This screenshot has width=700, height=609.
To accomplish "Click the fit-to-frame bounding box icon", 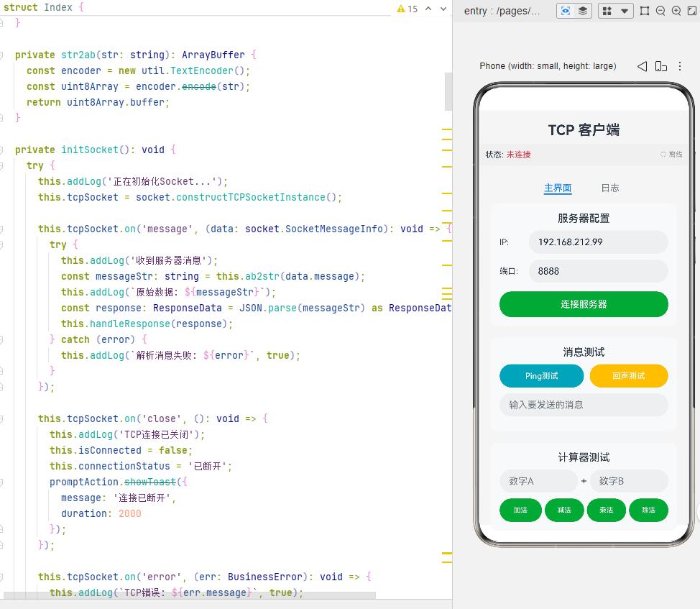I will (644, 11).
